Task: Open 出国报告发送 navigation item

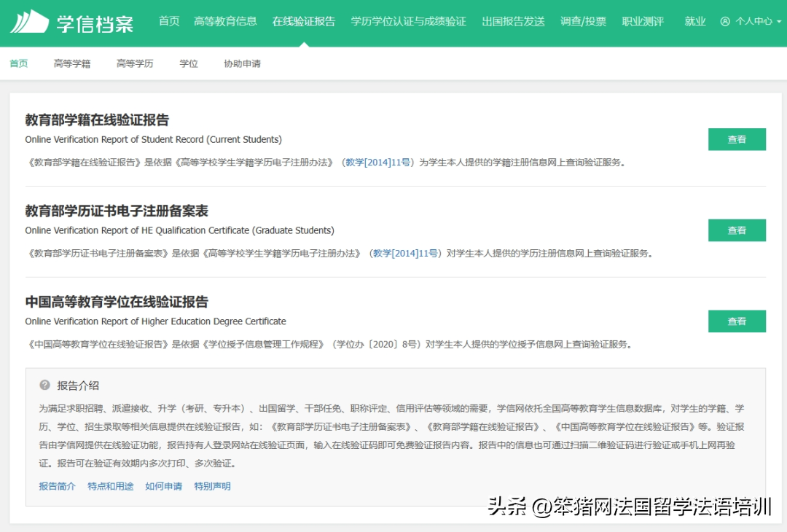Action: 513,21
